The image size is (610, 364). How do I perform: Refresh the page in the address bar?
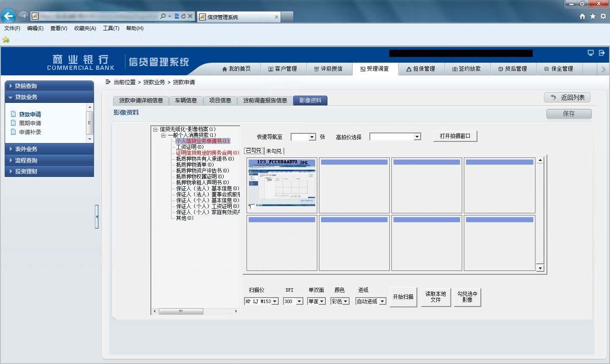pyautogui.click(x=183, y=16)
